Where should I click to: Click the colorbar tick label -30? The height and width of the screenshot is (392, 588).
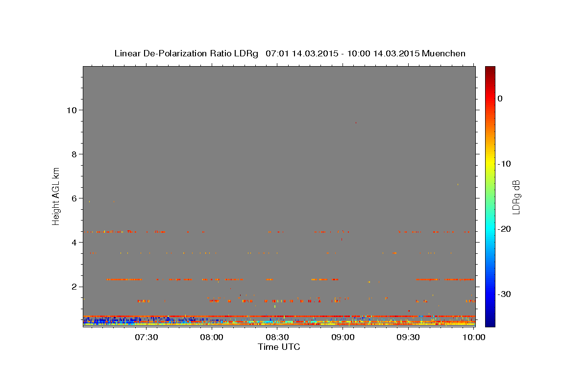504,294
